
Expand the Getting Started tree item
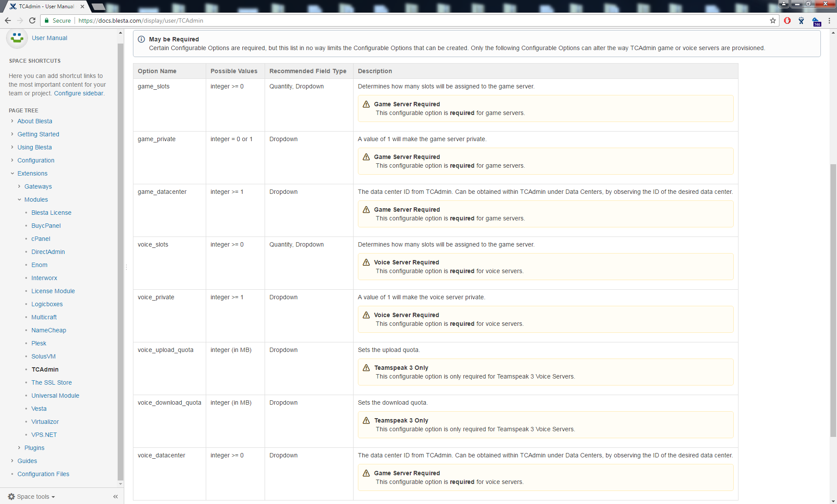(12, 134)
